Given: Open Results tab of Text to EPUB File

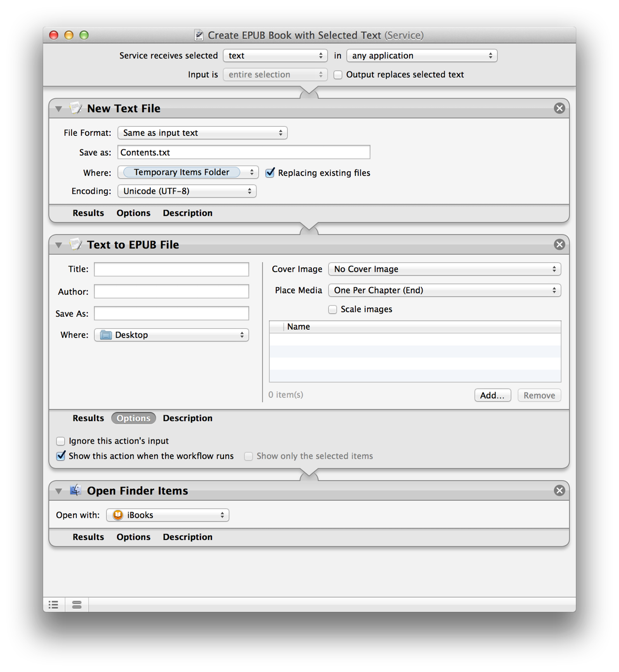Looking at the screenshot, I should tap(88, 418).
